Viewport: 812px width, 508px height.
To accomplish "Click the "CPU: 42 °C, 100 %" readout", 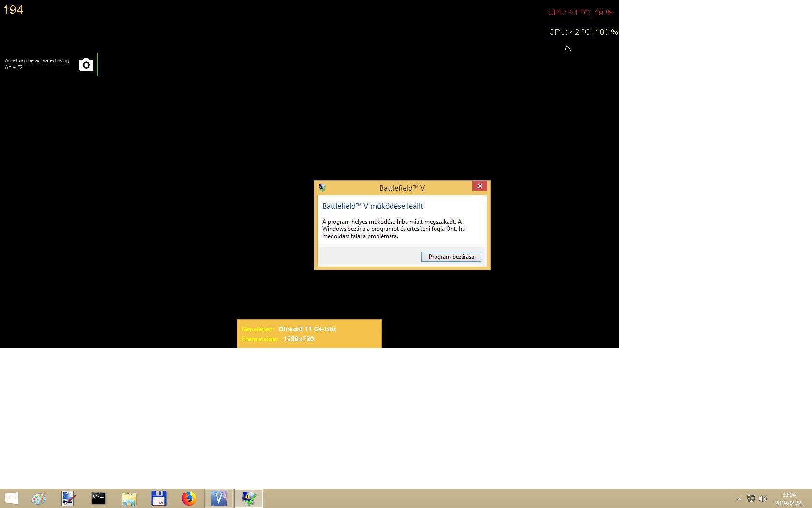I will pyautogui.click(x=583, y=32).
